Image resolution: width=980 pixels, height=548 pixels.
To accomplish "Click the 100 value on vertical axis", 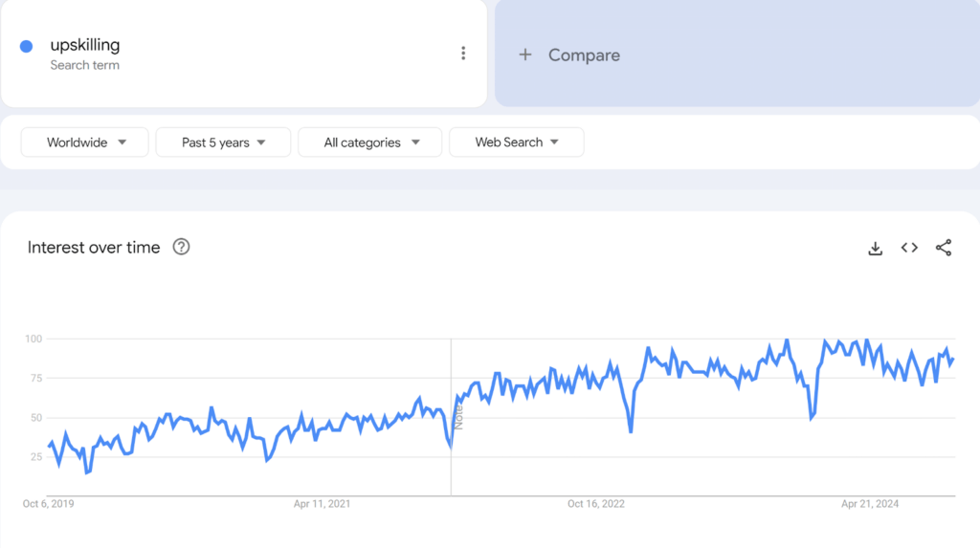I will coord(34,339).
